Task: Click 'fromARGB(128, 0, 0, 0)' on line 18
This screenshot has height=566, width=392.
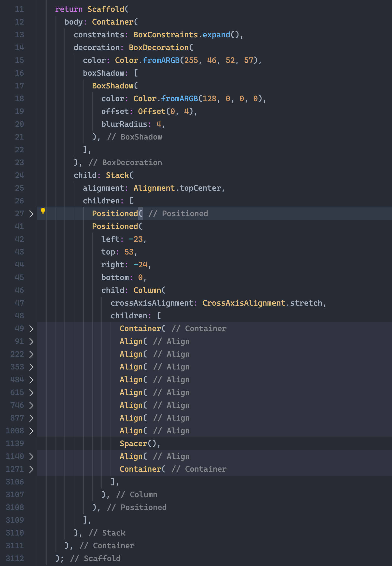Action: pos(212,99)
